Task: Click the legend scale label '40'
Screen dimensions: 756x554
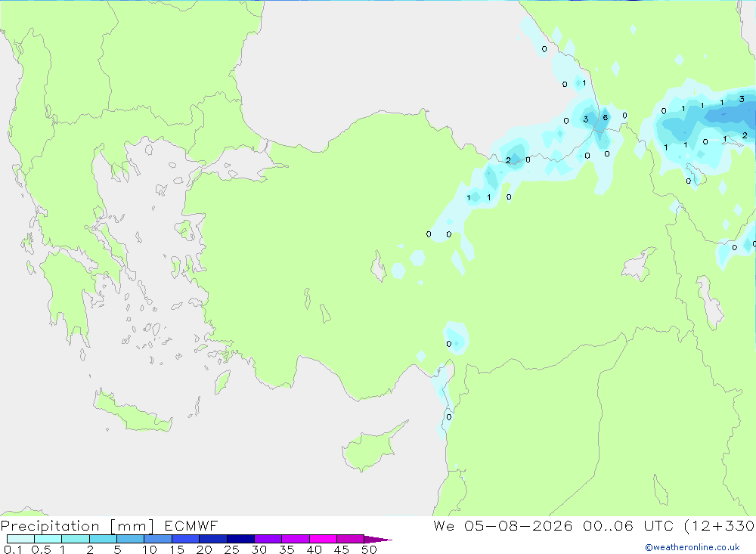Action: coord(314,549)
